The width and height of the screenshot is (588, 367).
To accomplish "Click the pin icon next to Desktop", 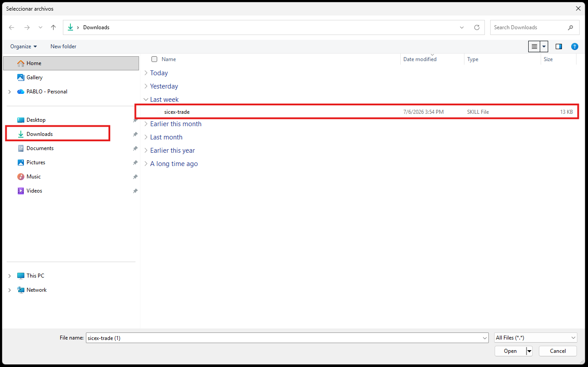I will (x=135, y=120).
